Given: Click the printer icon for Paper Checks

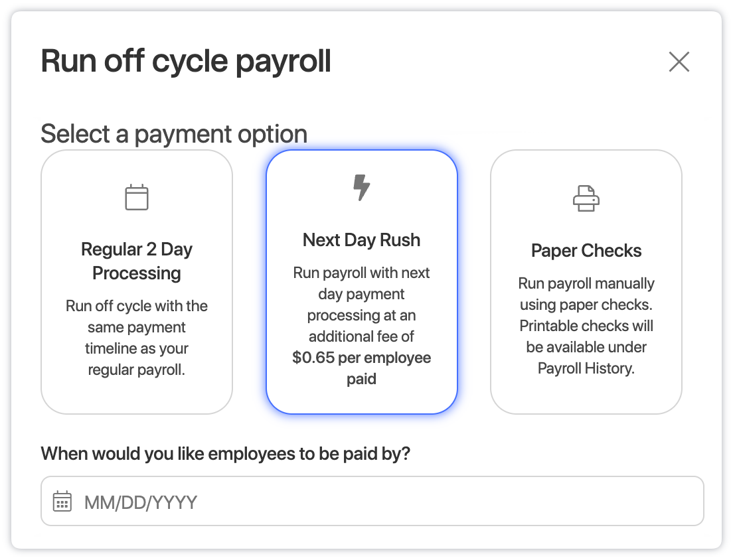Looking at the screenshot, I should [586, 198].
